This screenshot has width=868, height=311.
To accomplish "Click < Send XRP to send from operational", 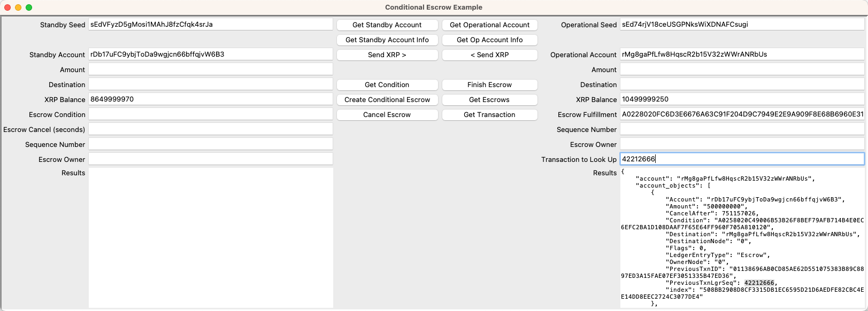I will coord(489,55).
